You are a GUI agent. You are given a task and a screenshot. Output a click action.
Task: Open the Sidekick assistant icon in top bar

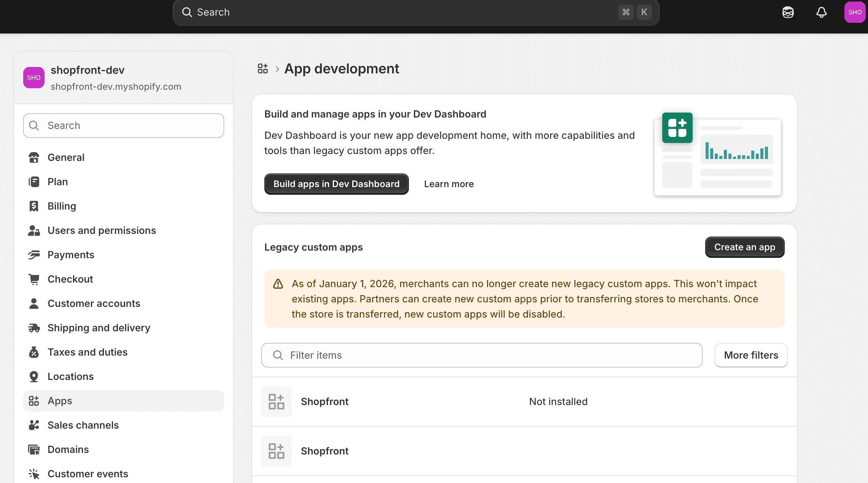[x=788, y=12]
